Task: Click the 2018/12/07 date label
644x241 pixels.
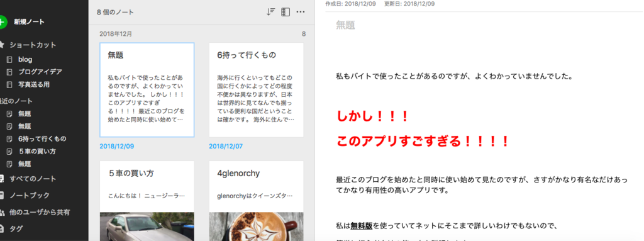Action: 226,146
